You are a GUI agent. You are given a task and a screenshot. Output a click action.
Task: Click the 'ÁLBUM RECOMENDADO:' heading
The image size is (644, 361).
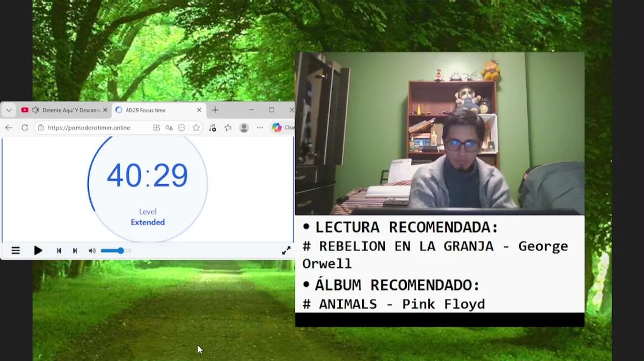click(x=397, y=285)
